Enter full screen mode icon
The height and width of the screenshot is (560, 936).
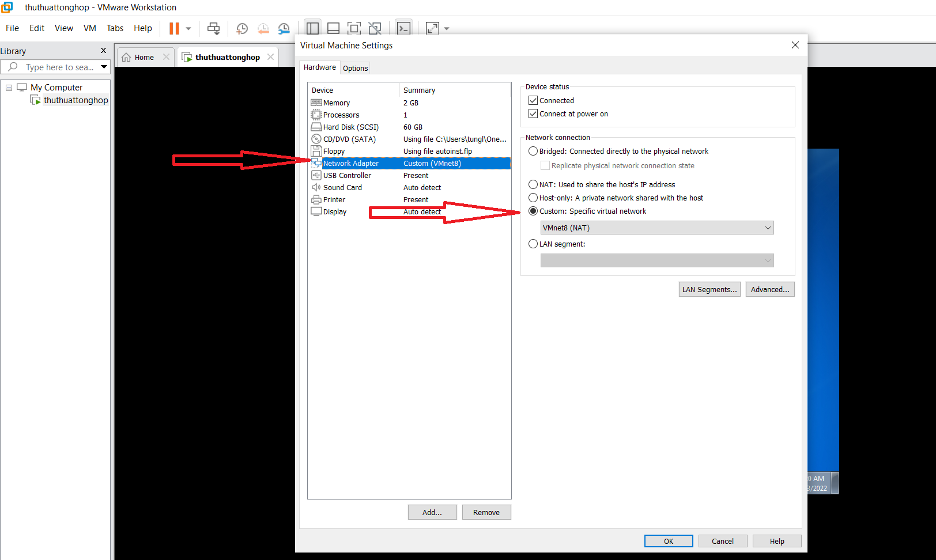tap(354, 28)
